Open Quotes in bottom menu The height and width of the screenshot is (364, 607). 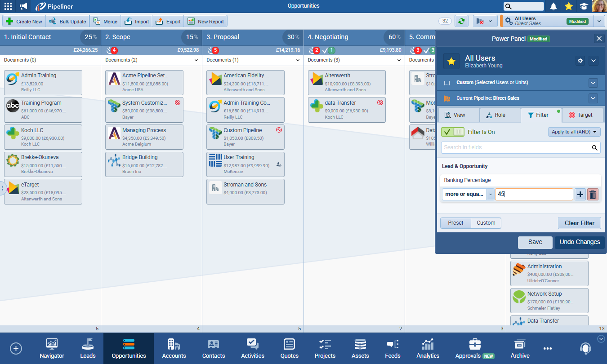[x=290, y=348]
